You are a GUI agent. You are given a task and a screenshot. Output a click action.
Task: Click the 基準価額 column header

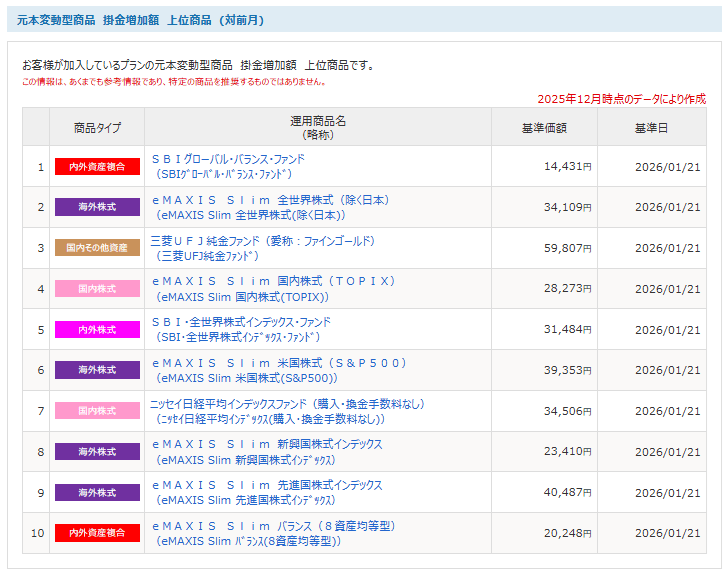point(544,128)
